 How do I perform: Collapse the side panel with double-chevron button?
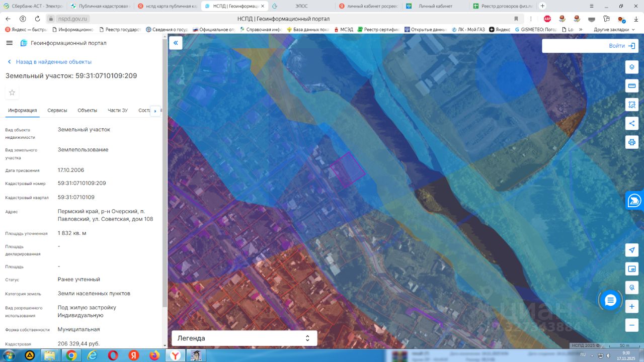pyautogui.click(x=176, y=43)
